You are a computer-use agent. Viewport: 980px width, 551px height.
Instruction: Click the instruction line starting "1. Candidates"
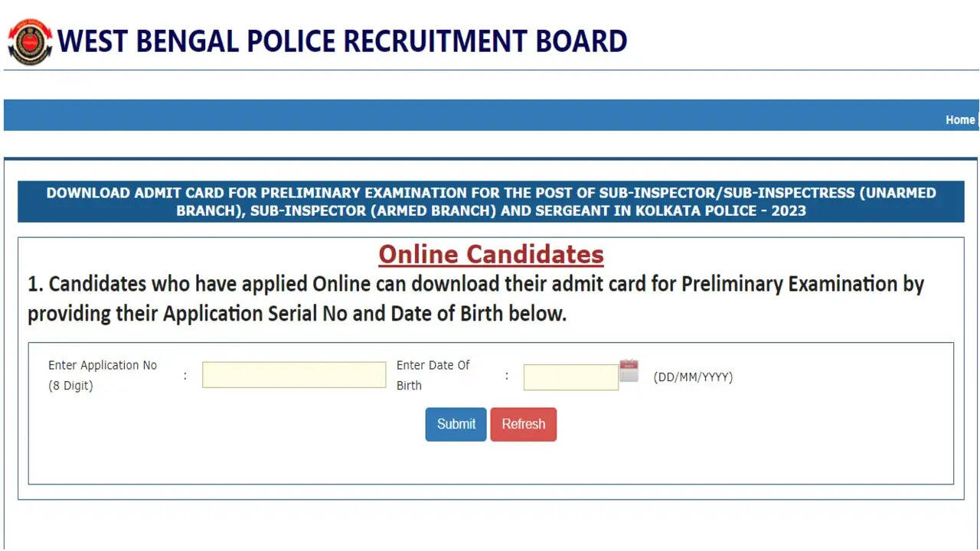(475, 285)
